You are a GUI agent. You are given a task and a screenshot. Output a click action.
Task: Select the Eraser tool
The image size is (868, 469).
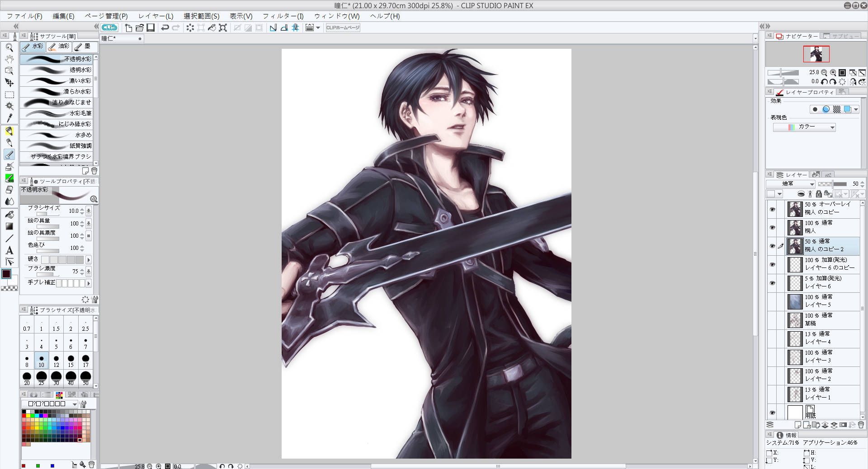(x=9, y=190)
